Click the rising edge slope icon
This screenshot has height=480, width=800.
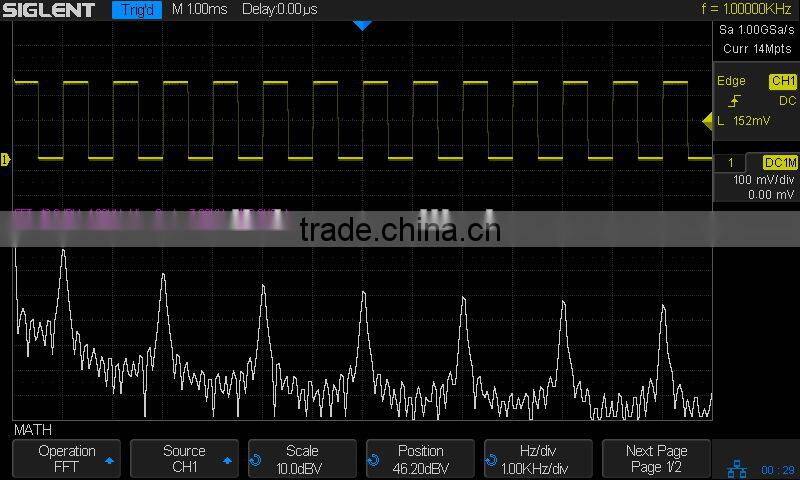click(734, 101)
